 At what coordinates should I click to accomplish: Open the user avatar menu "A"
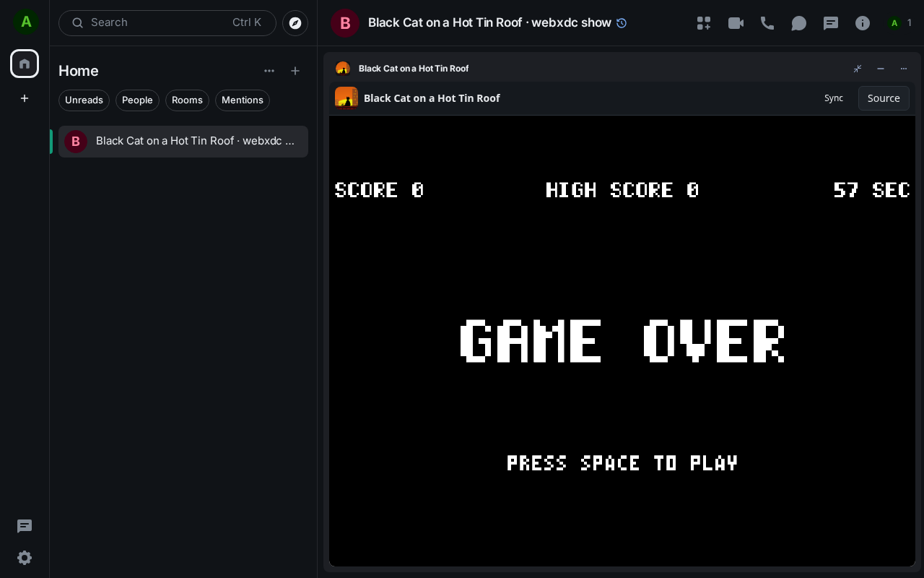pos(26,22)
